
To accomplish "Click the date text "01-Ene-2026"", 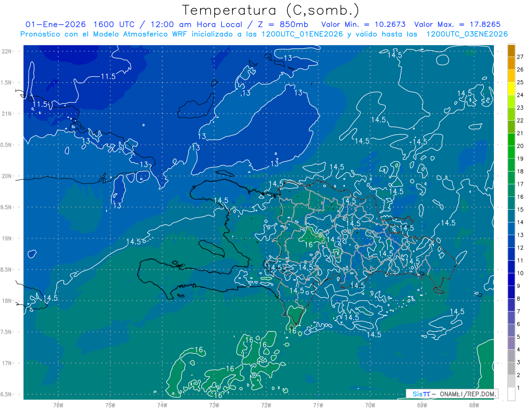I will [55, 24].
